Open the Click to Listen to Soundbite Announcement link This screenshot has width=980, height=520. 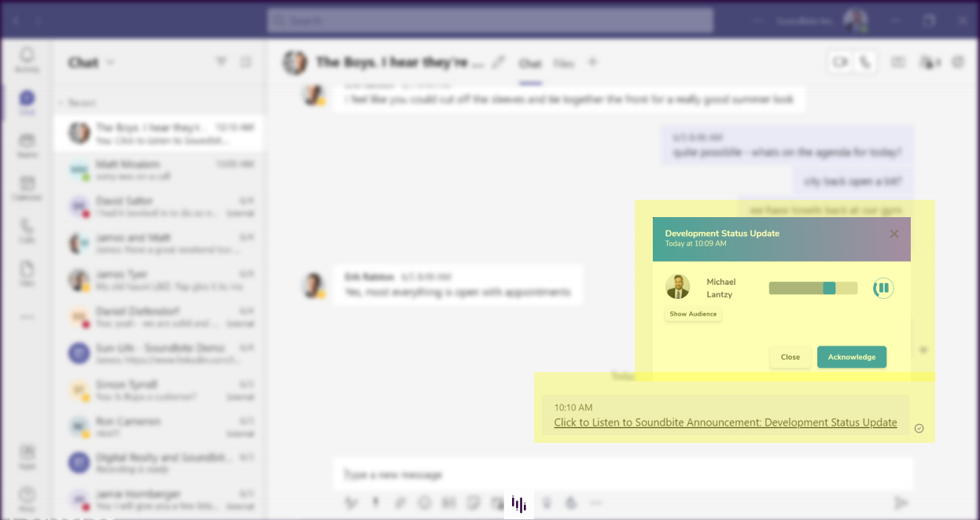point(725,422)
